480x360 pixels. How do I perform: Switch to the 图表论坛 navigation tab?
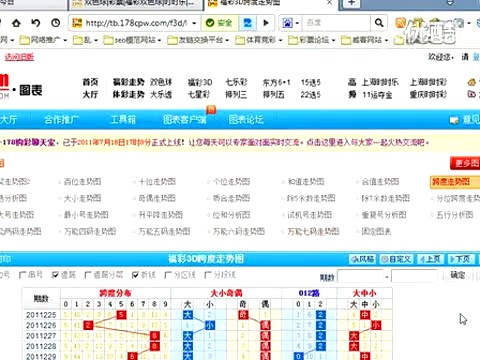[x=246, y=119]
